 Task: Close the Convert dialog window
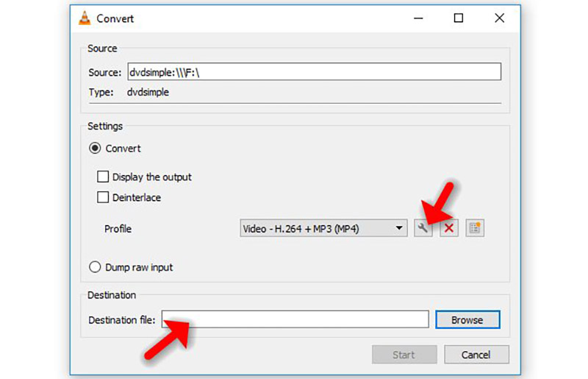[500, 18]
